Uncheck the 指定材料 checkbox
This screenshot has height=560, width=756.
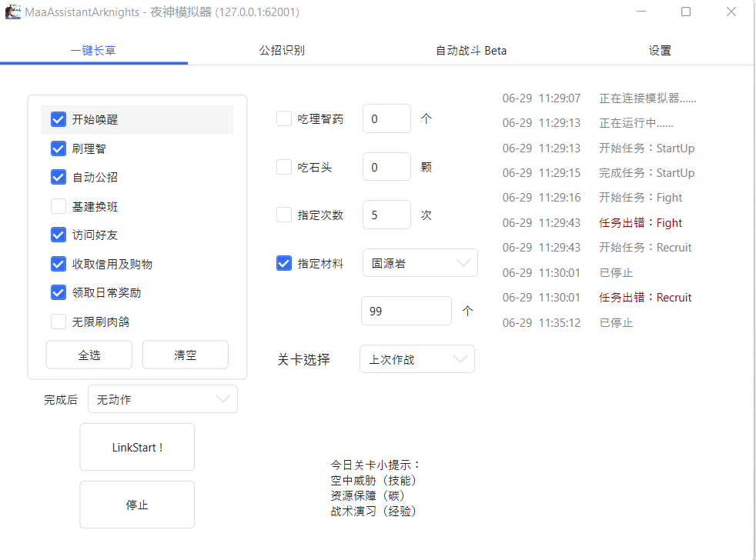(x=284, y=263)
